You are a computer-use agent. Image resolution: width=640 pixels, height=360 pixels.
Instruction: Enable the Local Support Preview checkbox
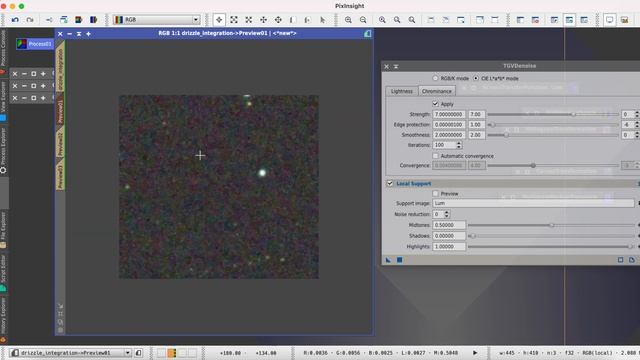tap(436, 193)
